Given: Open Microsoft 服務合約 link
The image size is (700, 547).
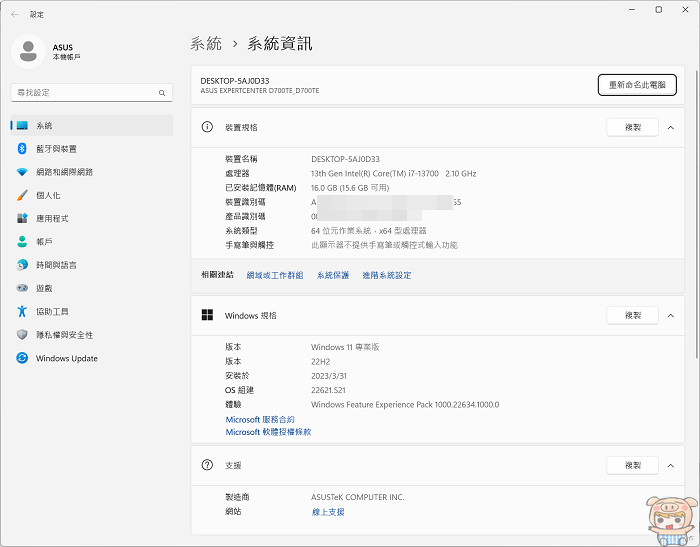Looking at the screenshot, I should (x=260, y=420).
